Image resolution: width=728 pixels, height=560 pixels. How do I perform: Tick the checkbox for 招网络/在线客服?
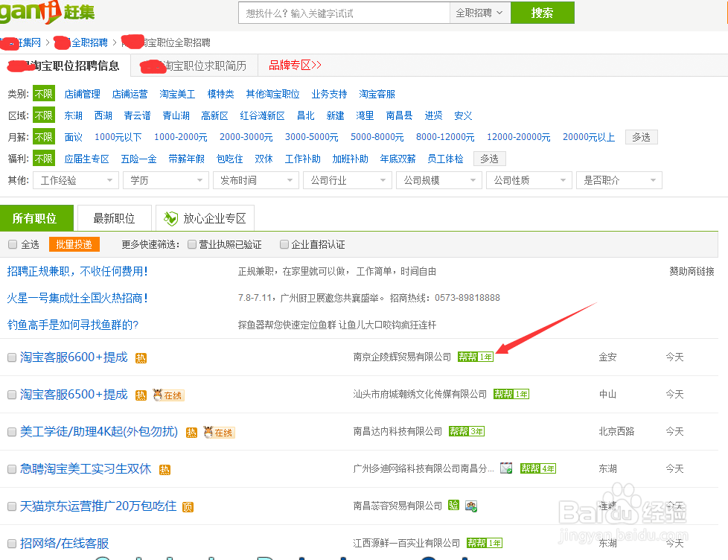coord(12,544)
